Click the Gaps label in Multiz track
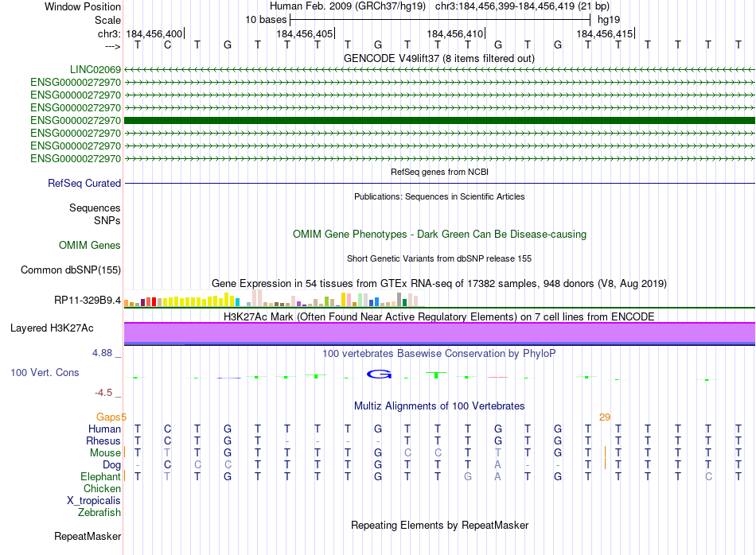The width and height of the screenshot is (756, 555). pyautogui.click(x=108, y=417)
